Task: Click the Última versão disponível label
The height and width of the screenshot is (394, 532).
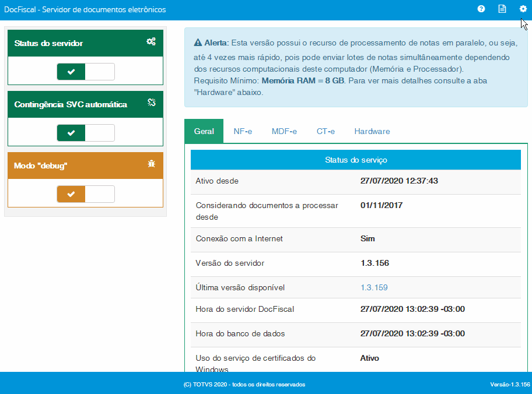Action: coord(240,287)
